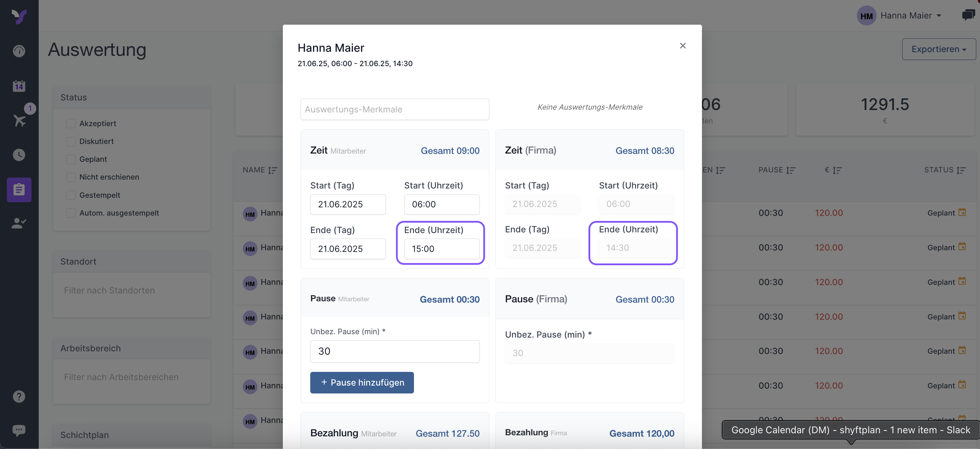Click the HM avatar in top bar
This screenshot has width=980, height=449.
click(x=866, y=16)
